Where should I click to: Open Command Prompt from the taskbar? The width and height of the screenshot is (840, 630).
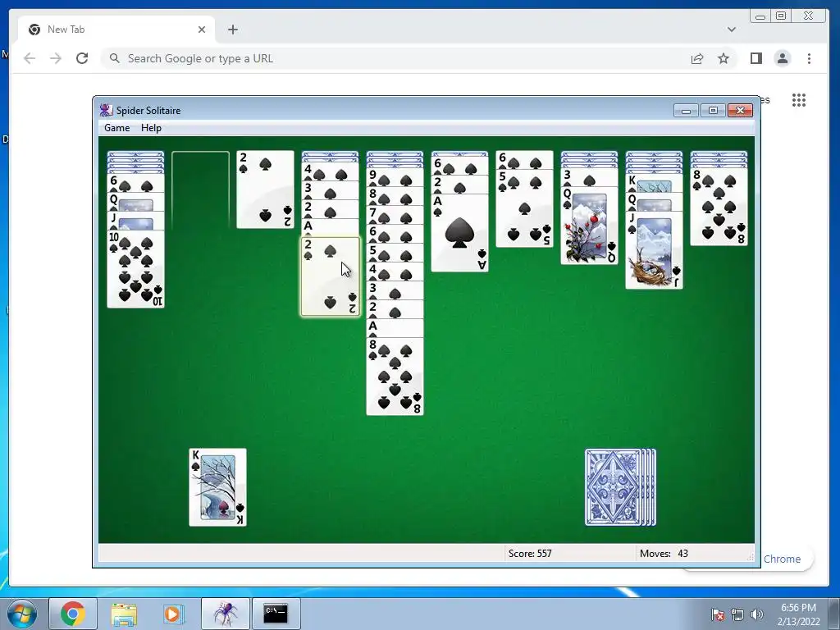276,614
